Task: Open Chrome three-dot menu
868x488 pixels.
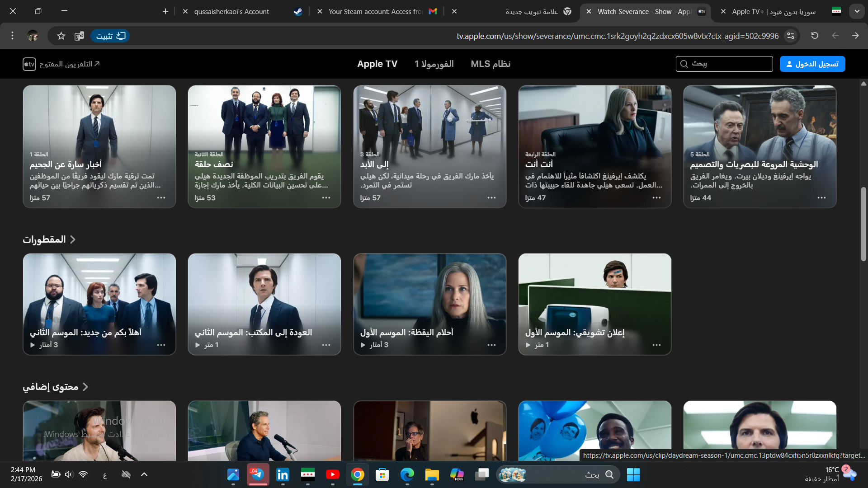Action: [12, 36]
